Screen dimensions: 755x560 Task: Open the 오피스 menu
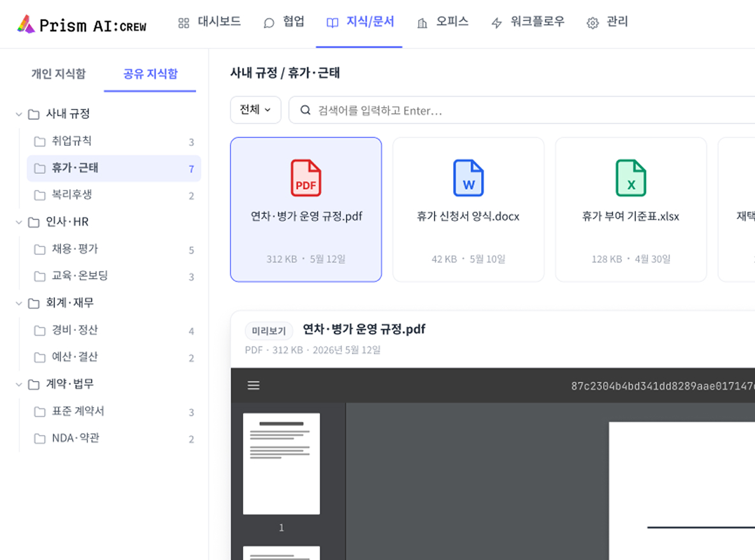[443, 22]
